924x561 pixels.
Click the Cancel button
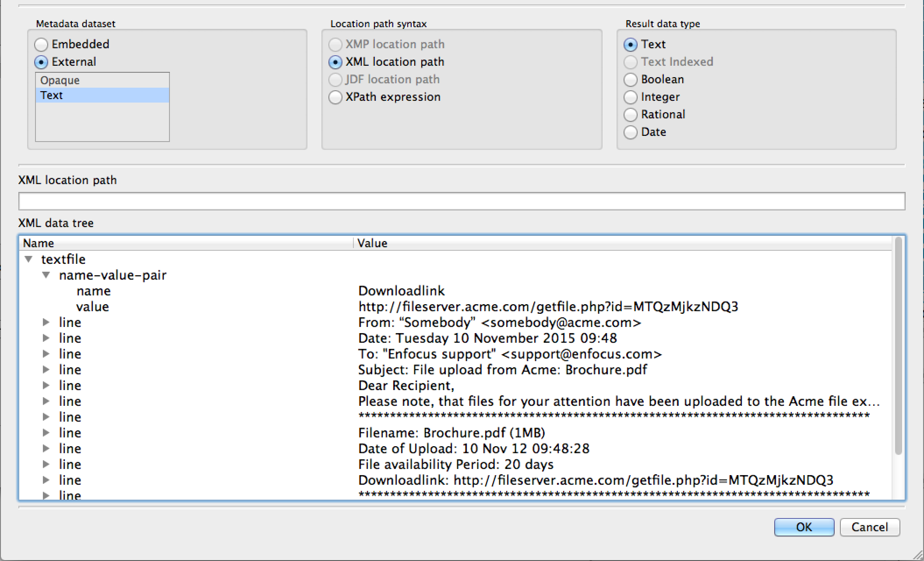point(869,527)
